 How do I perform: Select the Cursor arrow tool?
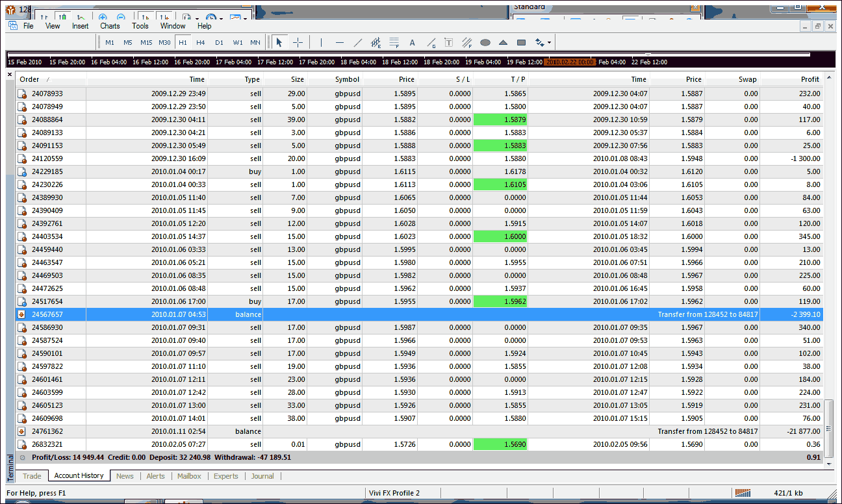pos(279,42)
